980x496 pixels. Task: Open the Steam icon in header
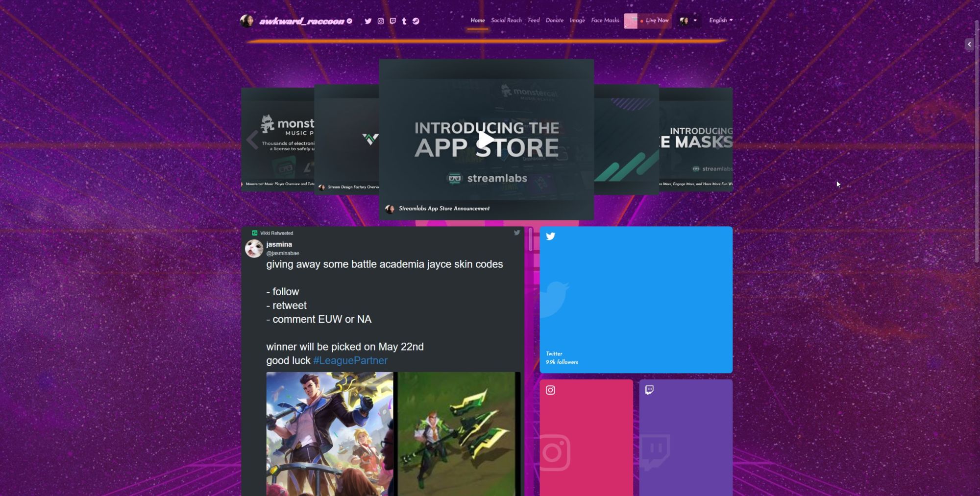(x=416, y=21)
